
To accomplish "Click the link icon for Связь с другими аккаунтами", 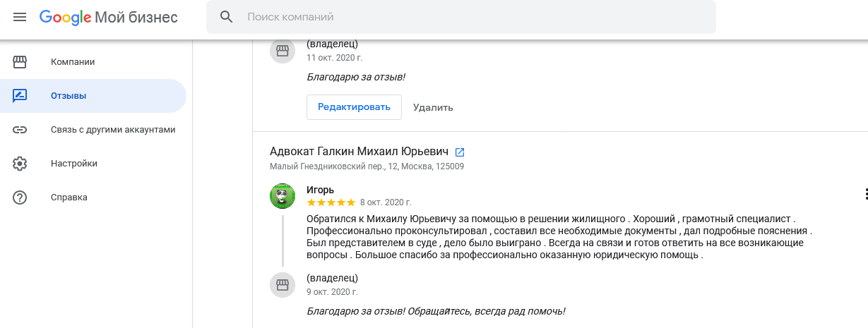I will [x=20, y=130].
